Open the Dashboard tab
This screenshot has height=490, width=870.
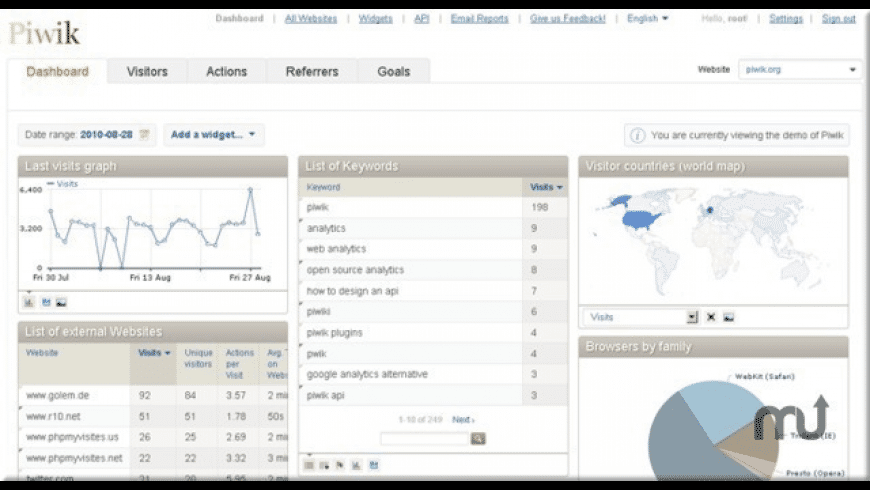pos(57,72)
